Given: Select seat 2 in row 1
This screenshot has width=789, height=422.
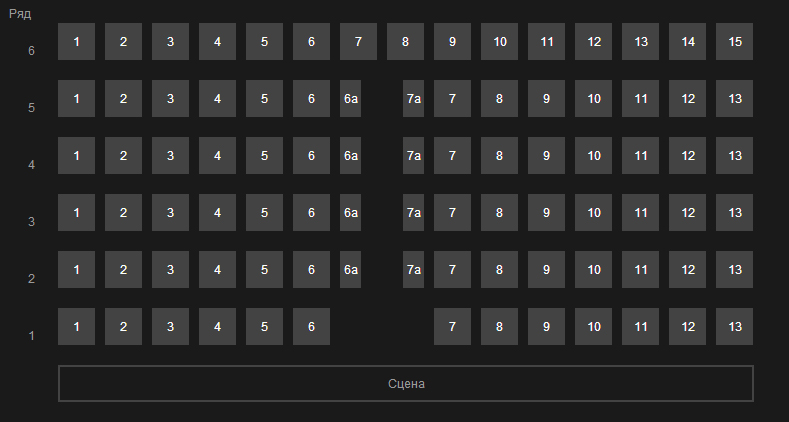Looking at the screenshot, I should click(123, 327).
